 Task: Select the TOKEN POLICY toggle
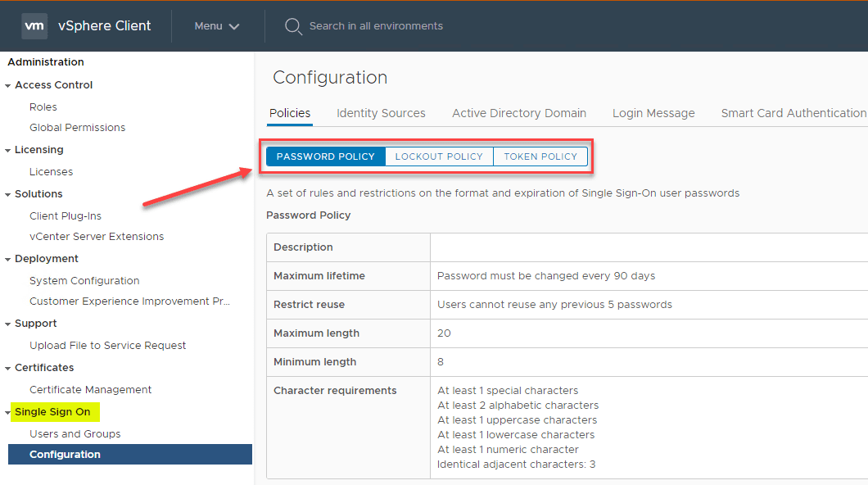point(540,156)
